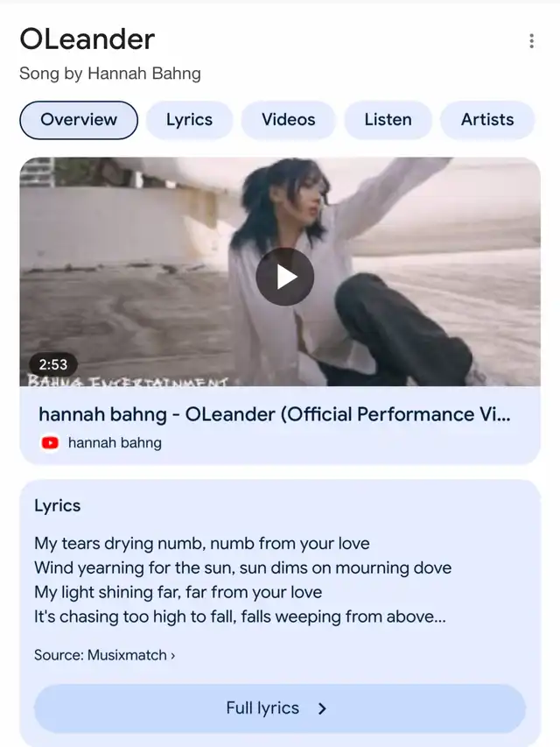The width and height of the screenshot is (560, 747).
Task: Click the OLeander song title heading
Action: point(87,39)
